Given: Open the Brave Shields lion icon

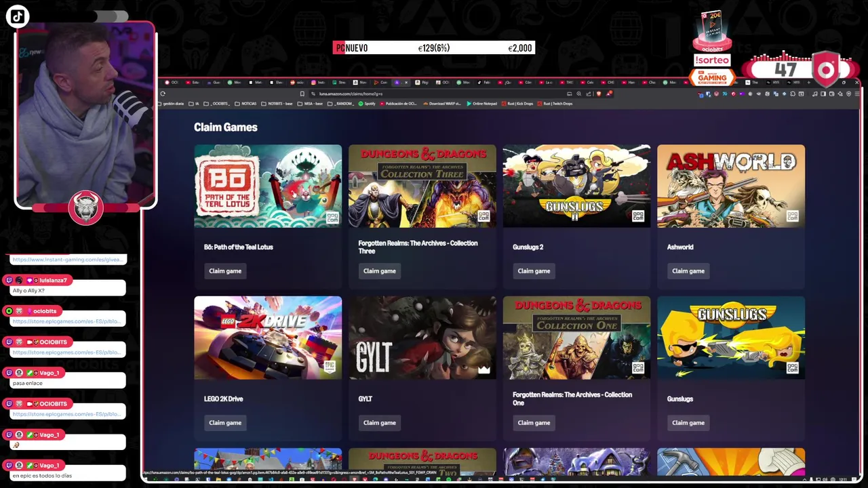Looking at the screenshot, I should [x=599, y=94].
